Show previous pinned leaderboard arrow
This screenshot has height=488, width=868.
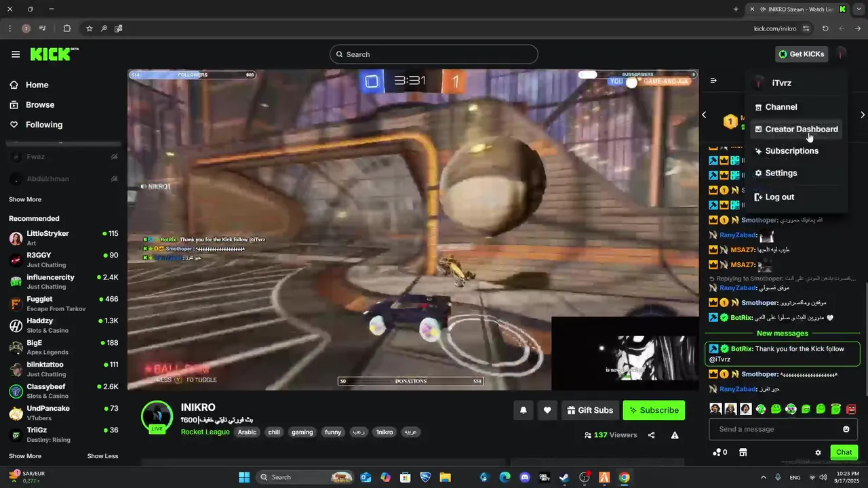coord(704,115)
